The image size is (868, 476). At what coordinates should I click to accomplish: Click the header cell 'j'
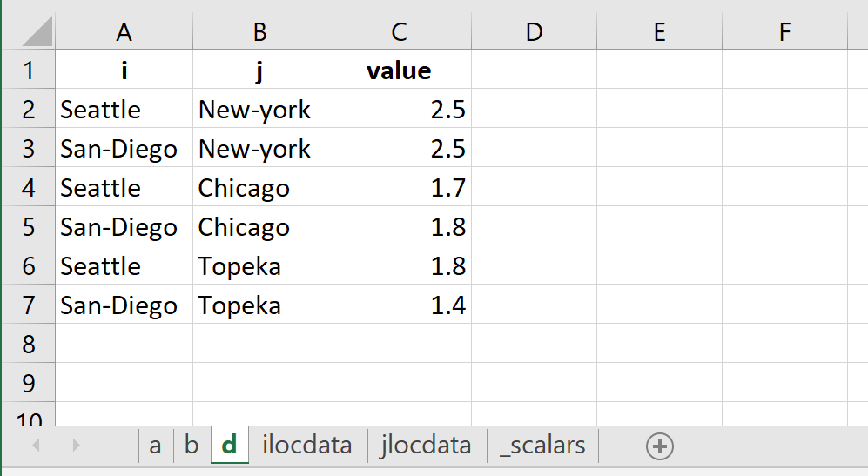click(259, 70)
